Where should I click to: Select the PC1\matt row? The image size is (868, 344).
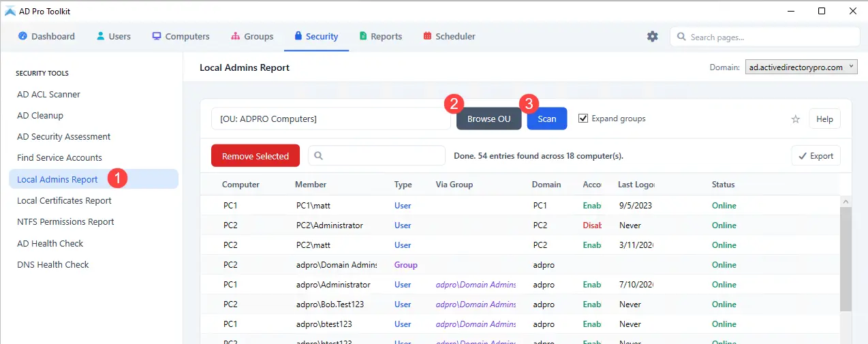(520, 205)
